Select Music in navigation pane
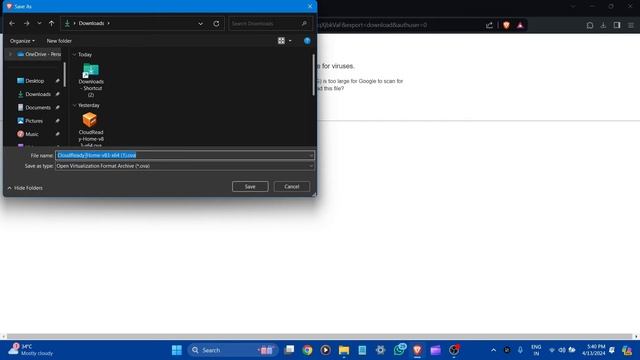The width and height of the screenshot is (640, 360). (x=32, y=134)
